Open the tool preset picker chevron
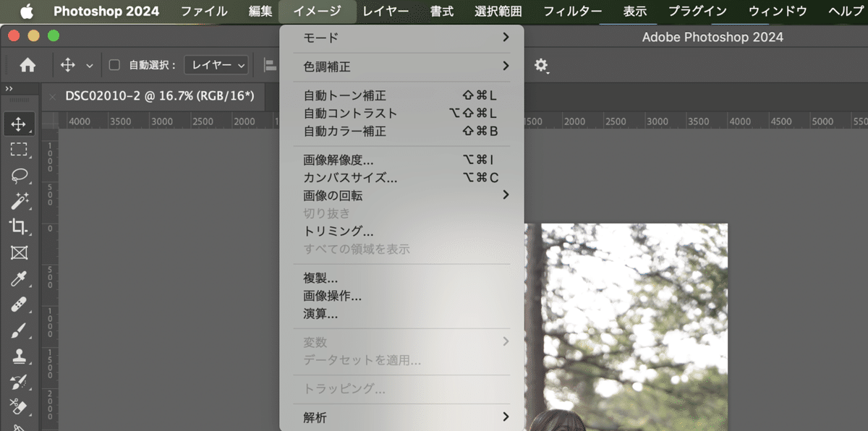The image size is (868, 431). point(90,65)
